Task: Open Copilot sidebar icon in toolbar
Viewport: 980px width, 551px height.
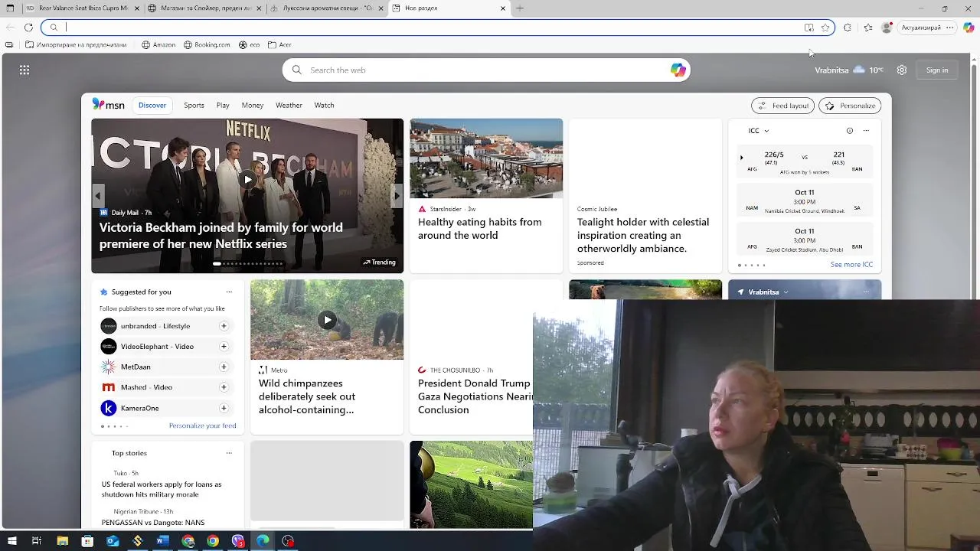Action: (969, 28)
